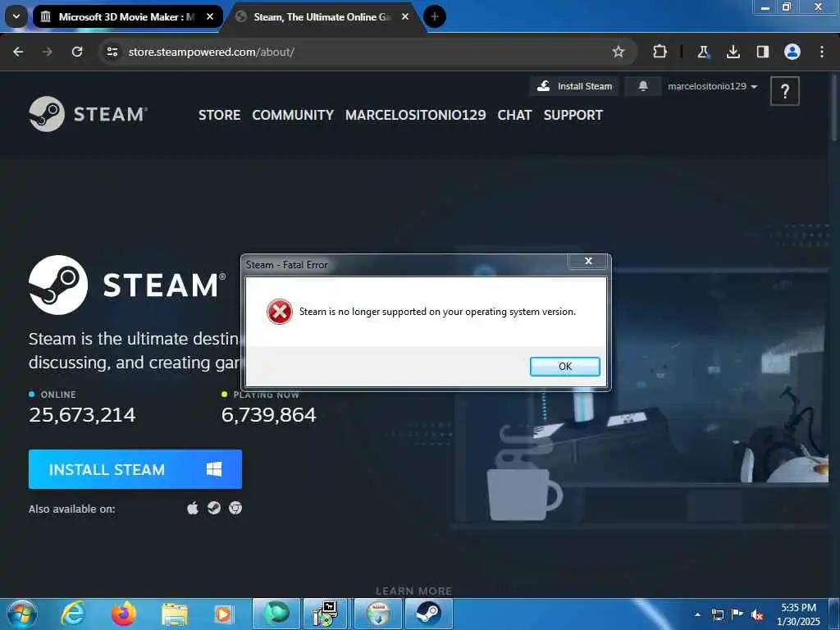Toggle the browser side panel
This screenshot has width=840, height=630.
click(762, 52)
